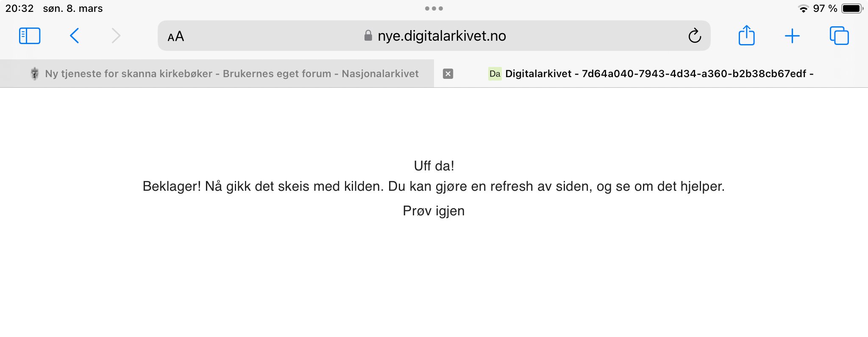Close the active Digitalarkivet tab
Image resolution: width=868 pixels, height=337 pixels.
448,74
